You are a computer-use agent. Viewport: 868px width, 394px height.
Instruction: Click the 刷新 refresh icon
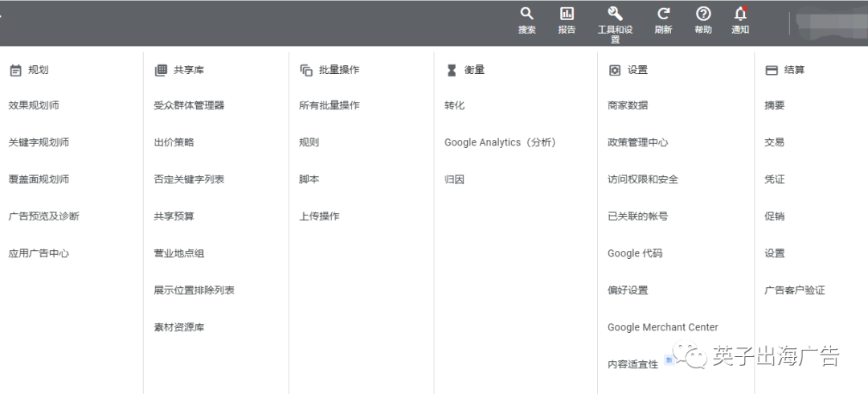pyautogui.click(x=663, y=14)
